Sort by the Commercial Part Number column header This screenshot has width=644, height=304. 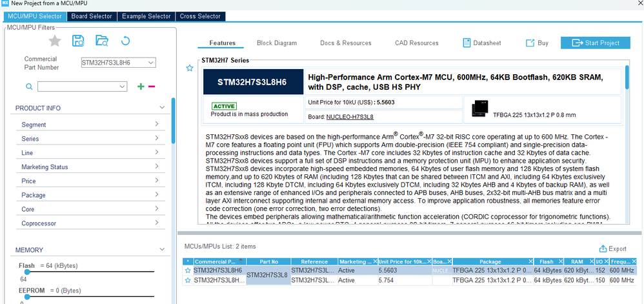(x=219, y=261)
